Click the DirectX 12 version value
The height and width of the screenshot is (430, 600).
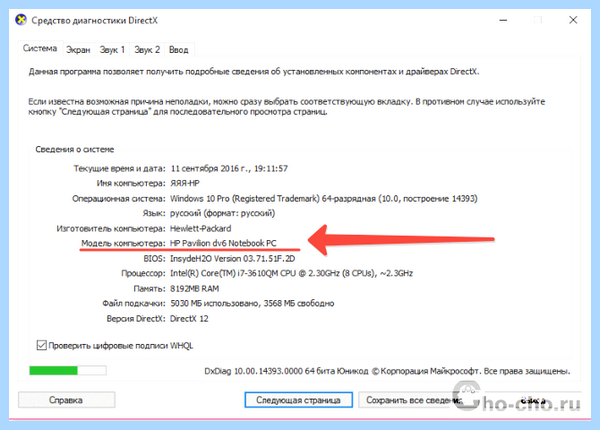click(x=189, y=319)
